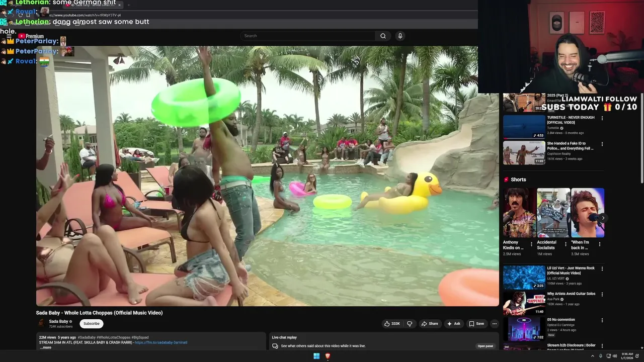Show hidden system tray icons chevron
Viewport: 644px width, 362px height.
pos(592,356)
